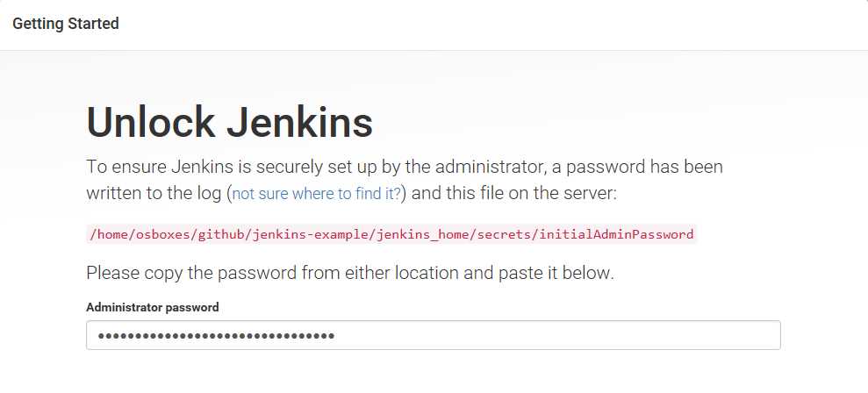Click the "Getting Started" header title

(x=65, y=24)
